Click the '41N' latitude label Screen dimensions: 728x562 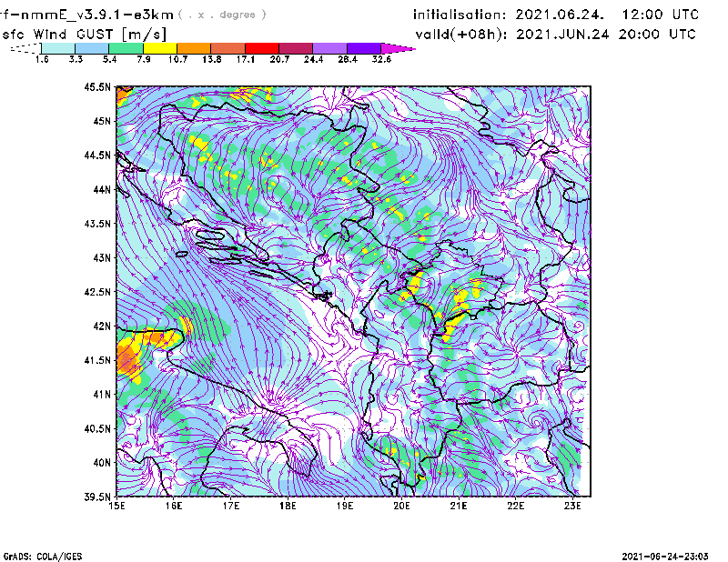click(102, 394)
